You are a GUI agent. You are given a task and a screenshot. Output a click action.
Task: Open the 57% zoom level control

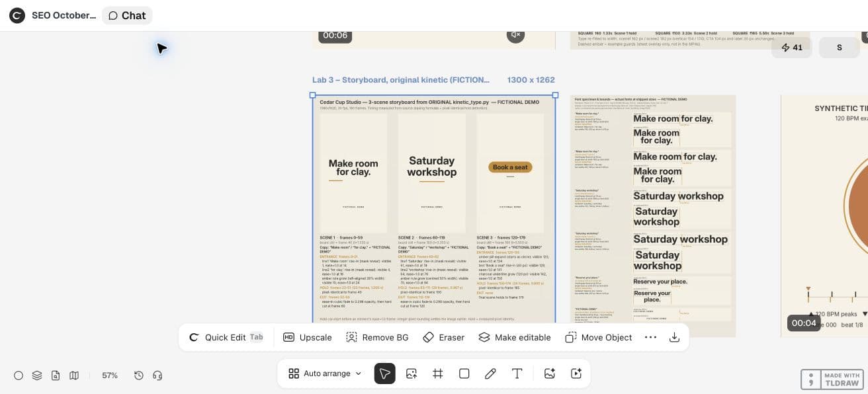110,375
